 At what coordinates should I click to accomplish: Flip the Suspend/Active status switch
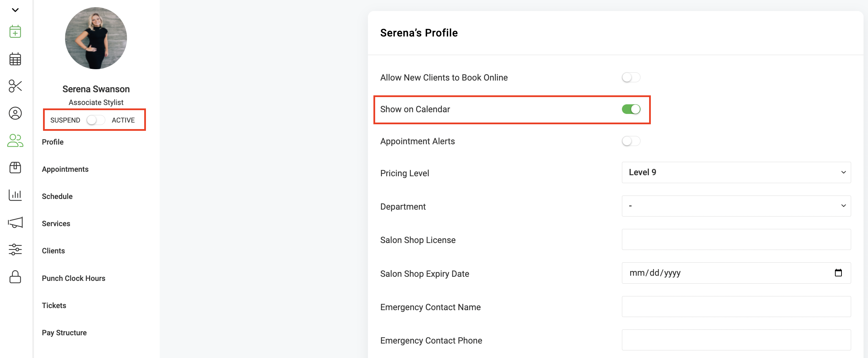click(96, 120)
